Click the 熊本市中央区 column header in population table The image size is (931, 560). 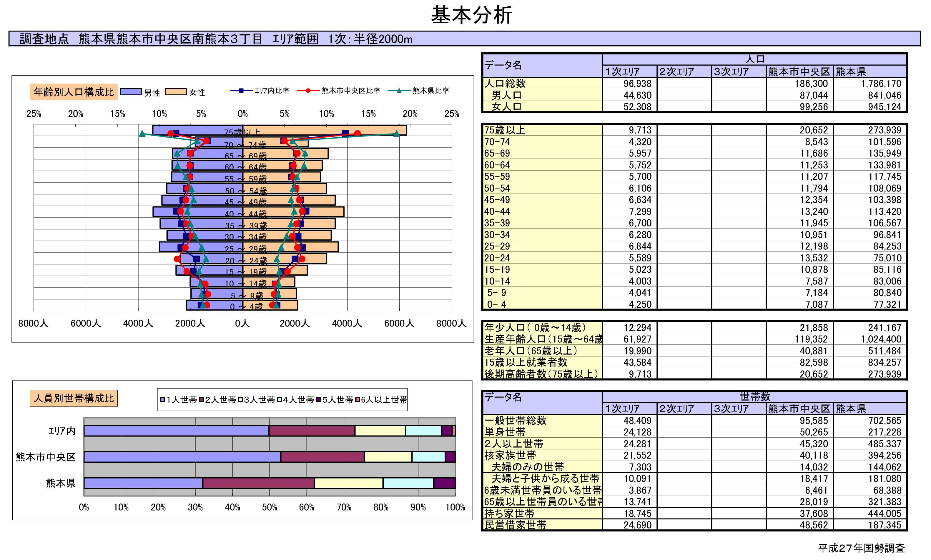[799, 71]
